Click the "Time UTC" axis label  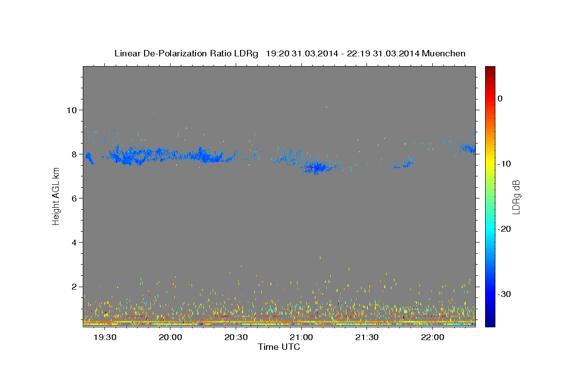pos(279,347)
